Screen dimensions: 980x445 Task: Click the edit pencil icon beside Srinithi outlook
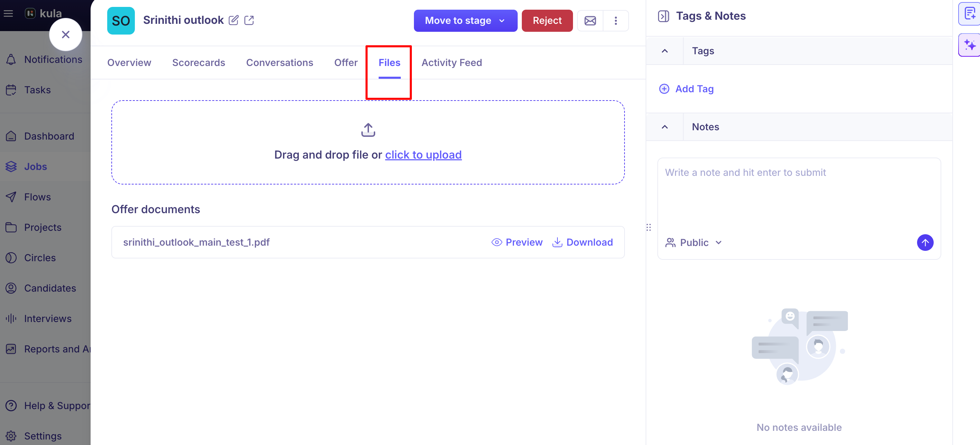point(233,20)
